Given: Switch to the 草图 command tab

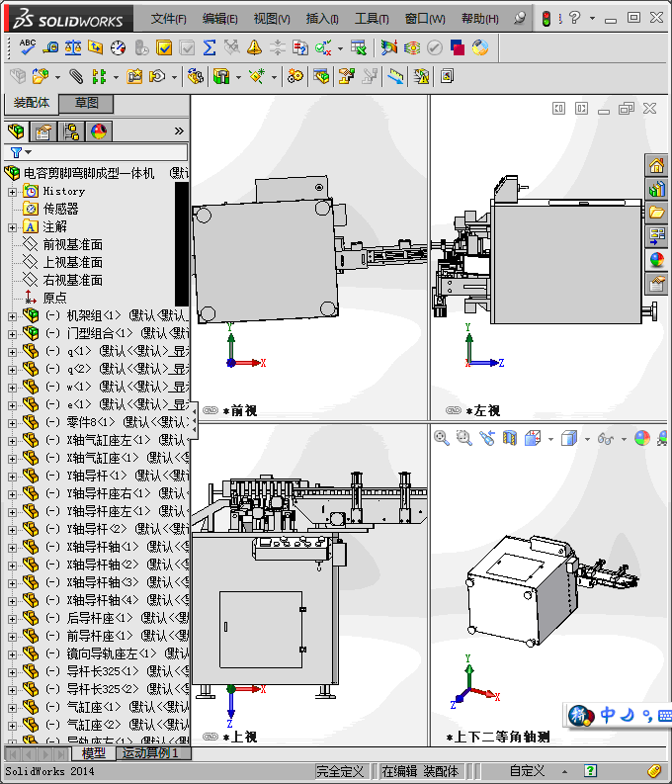Looking at the screenshot, I should pos(86,103).
